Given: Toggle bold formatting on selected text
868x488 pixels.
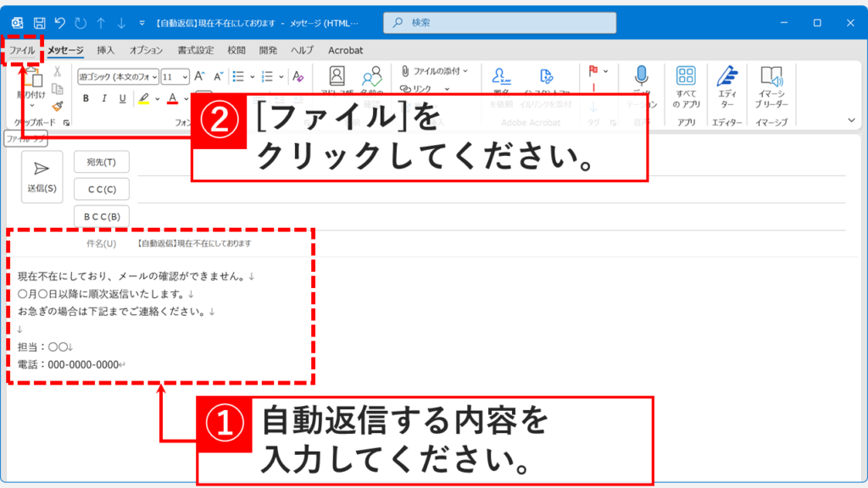Looking at the screenshot, I should 85,97.
